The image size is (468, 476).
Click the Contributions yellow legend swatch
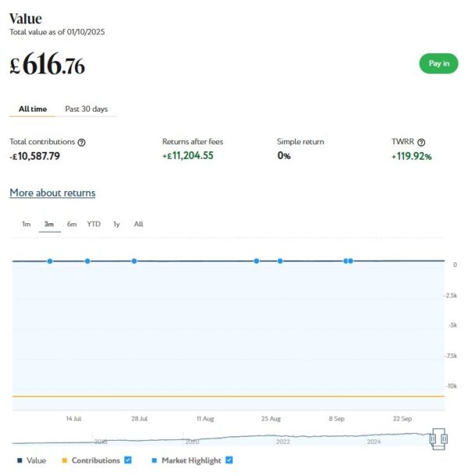[65, 460]
